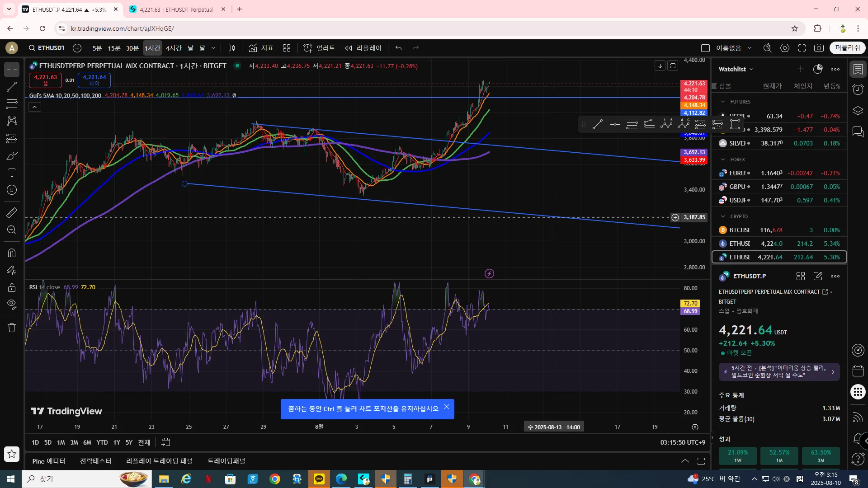The image size is (868, 488).
Task: Open the Pine 에디터 tab
Action: point(49,461)
